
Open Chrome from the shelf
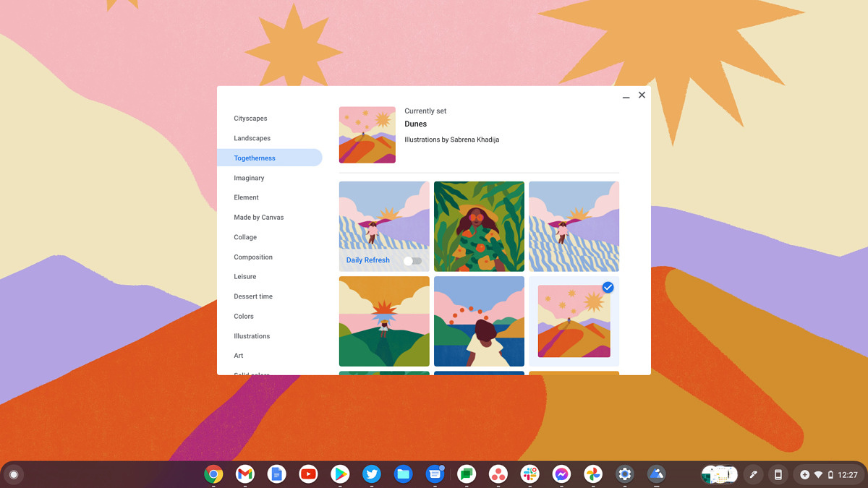click(x=213, y=474)
